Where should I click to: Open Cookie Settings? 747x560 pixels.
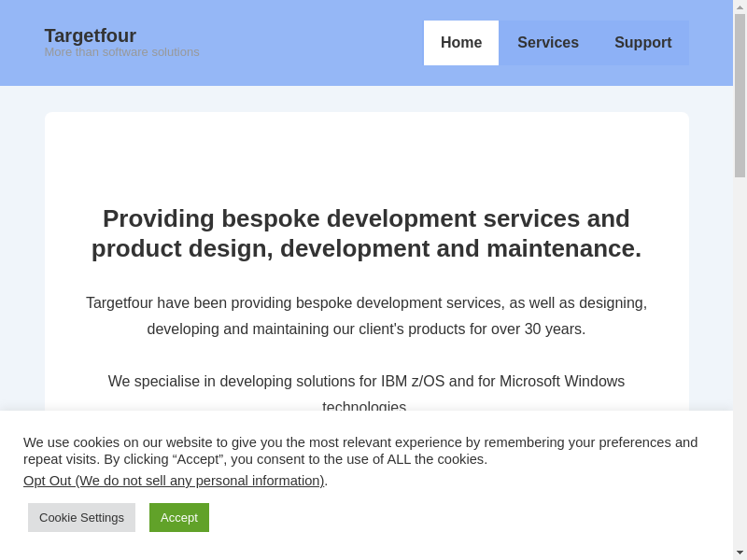[81, 517]
